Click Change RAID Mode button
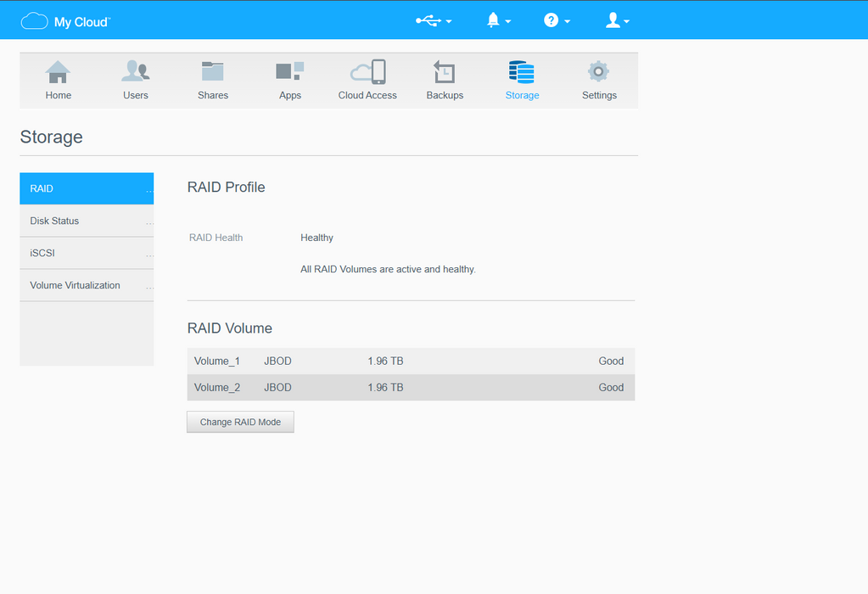Screen dimensions: 868x594 (240, 422)
